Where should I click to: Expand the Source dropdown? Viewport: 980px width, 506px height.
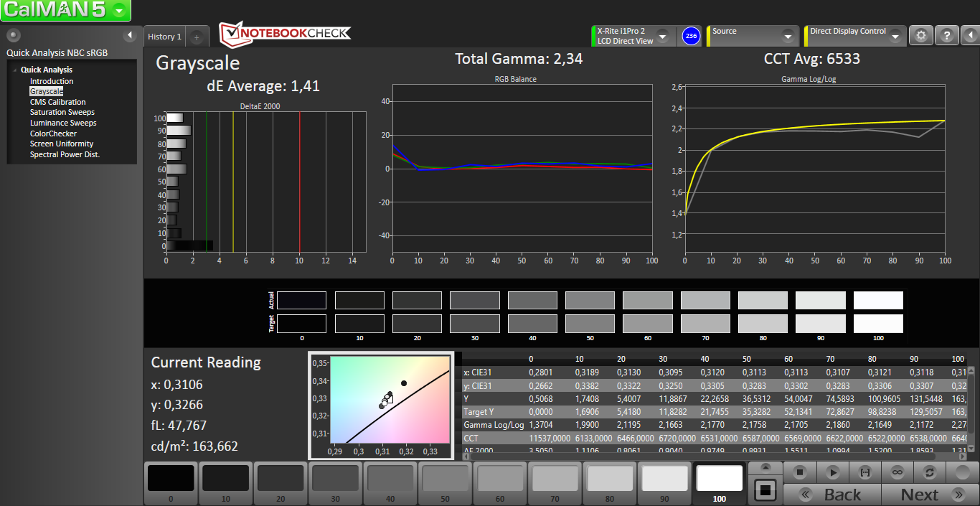788,36
